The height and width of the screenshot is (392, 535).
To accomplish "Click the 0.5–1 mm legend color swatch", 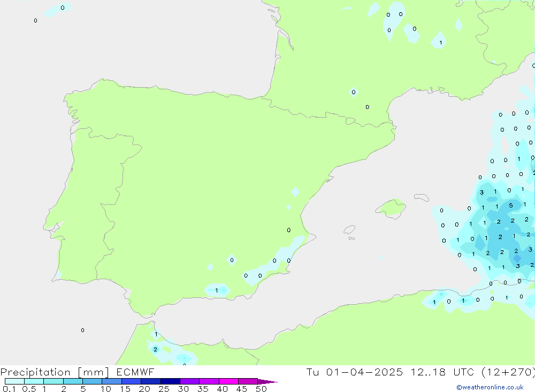I will [34, 381].
